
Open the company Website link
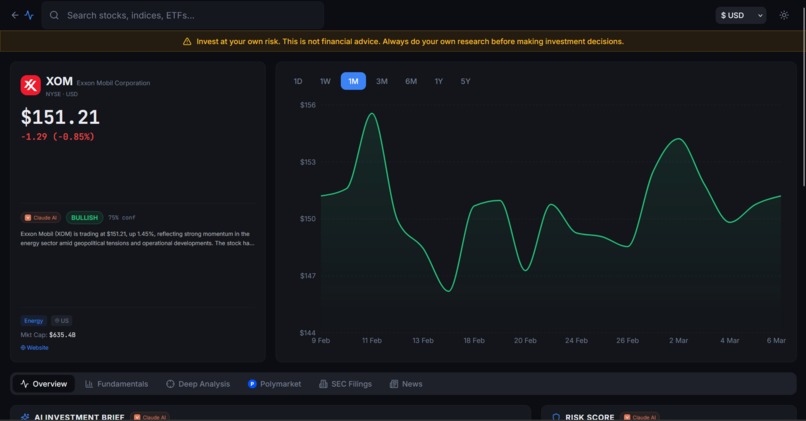point(34,347)
